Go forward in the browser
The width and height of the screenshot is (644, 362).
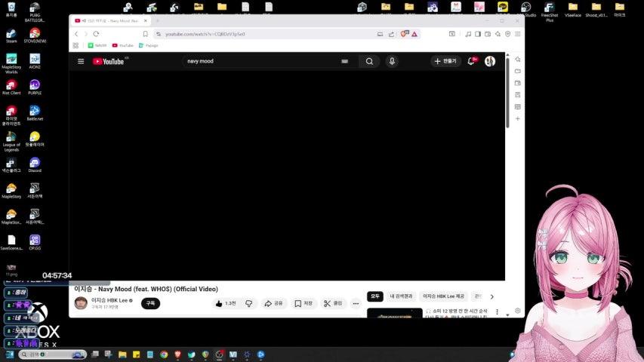[x=86, y=34]
